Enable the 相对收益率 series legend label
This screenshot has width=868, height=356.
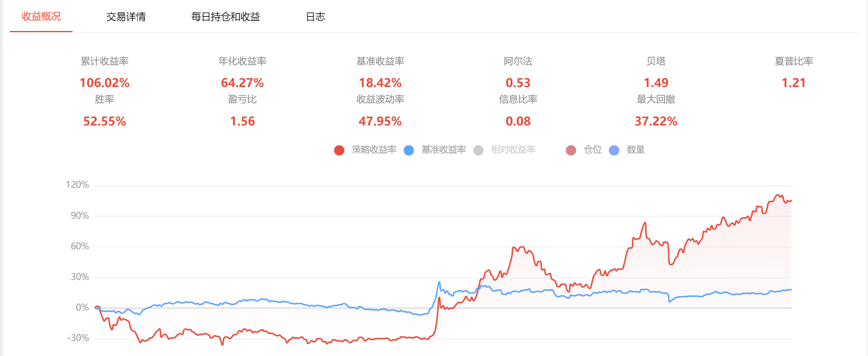513,150
